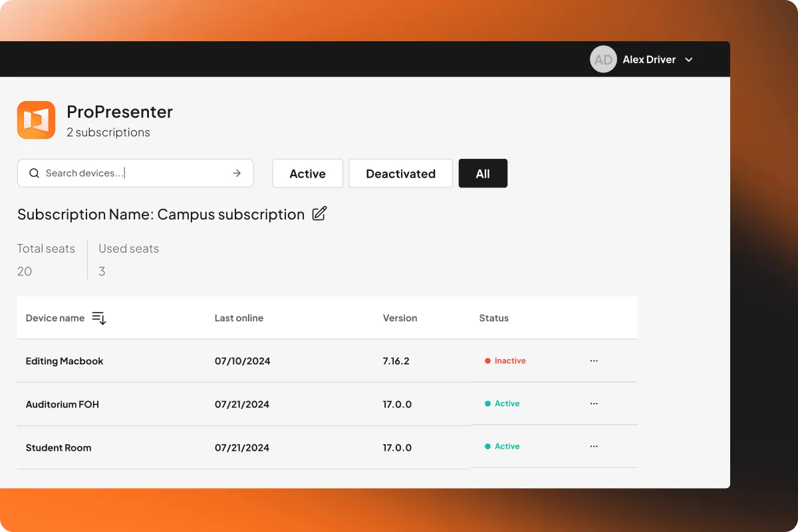
Task: Click the green Active status for Auditorium FOH
Action: tap(503, 403)
